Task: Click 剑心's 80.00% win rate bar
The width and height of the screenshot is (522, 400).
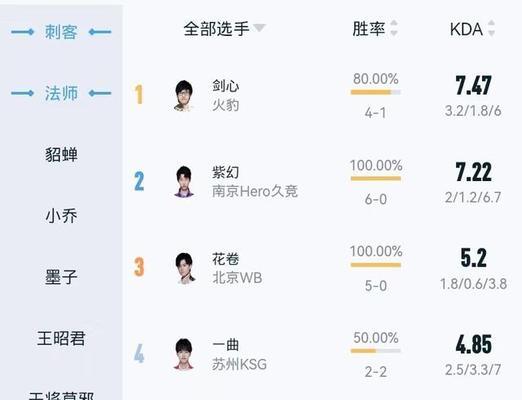Action: (x=376, y=92)
